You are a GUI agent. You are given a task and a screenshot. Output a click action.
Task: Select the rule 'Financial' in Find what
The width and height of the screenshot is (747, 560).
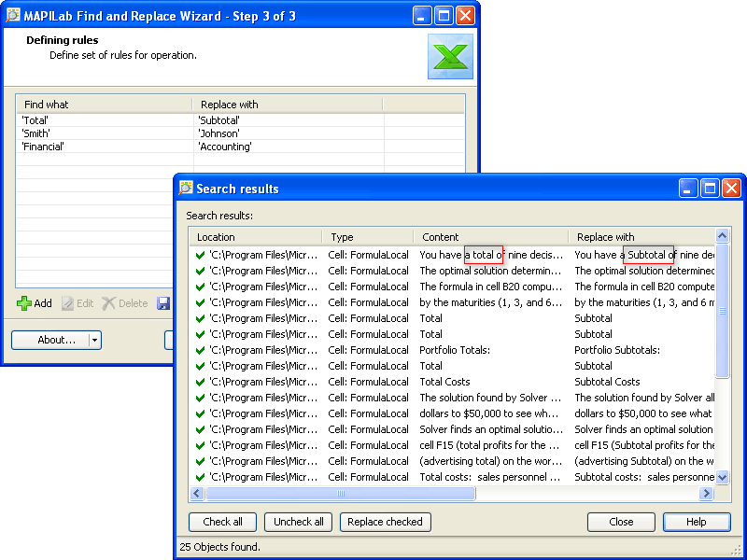[43, 147]
